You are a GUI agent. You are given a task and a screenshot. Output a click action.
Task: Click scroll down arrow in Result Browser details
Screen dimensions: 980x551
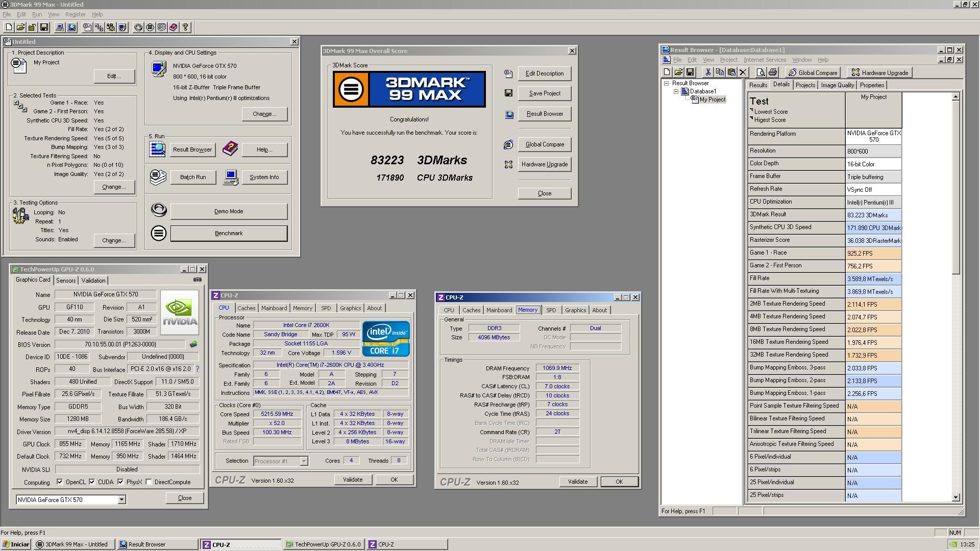tap(956, 497)
